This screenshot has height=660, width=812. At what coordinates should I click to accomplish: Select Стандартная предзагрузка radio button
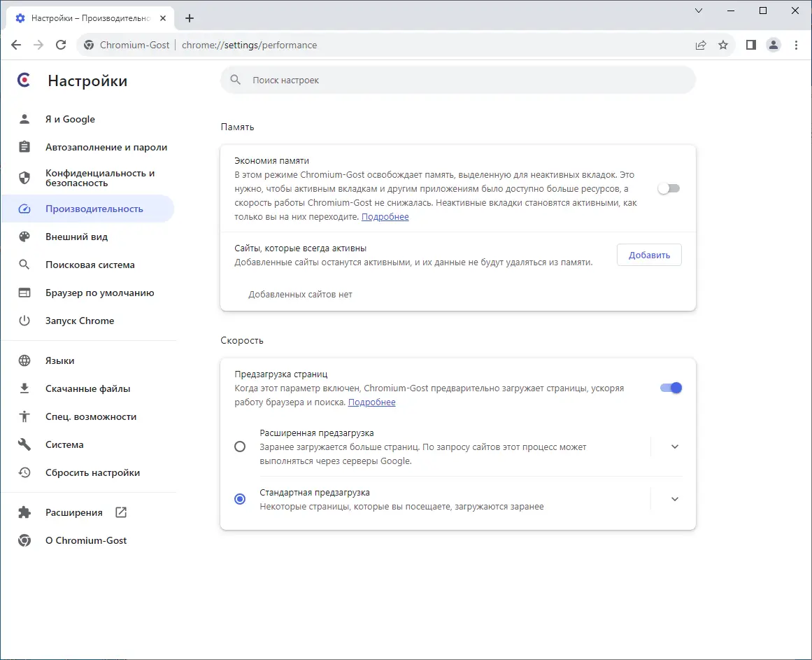pyautogui.click(x=240, y=499)
